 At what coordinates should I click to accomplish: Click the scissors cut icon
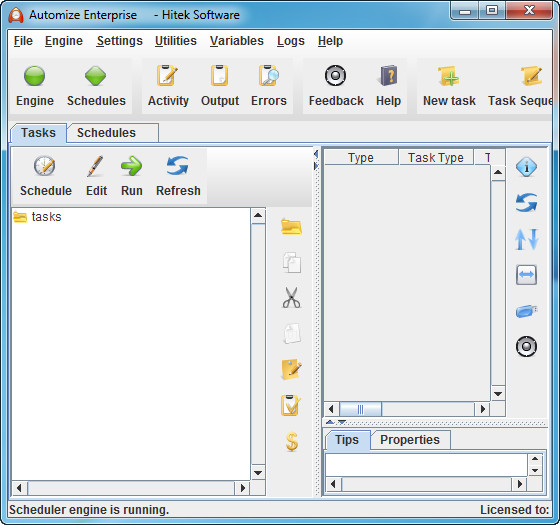pyautogui.click(x=291, y=298)
